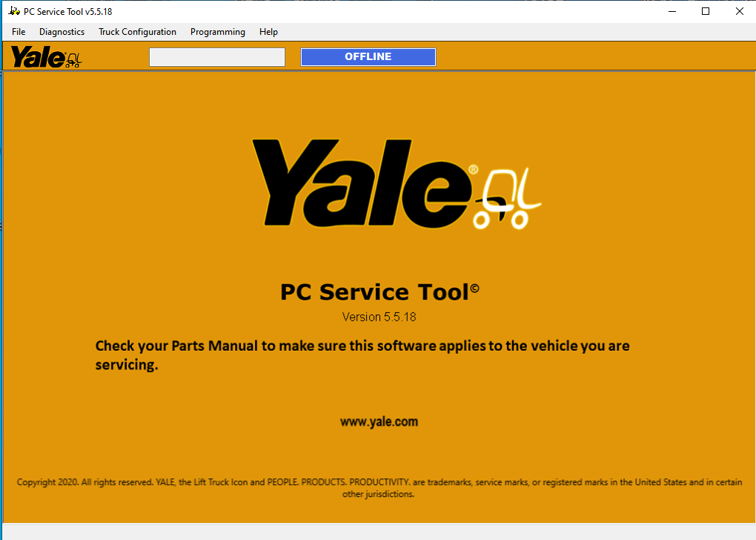
Task: Click the Copyright 2020 notice text
Action: click(x=379, y=487)
